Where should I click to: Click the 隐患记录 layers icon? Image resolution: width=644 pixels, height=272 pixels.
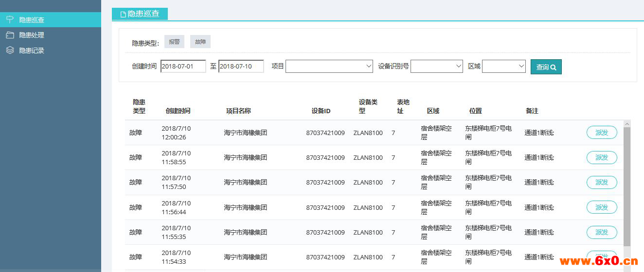pos(10,50)
